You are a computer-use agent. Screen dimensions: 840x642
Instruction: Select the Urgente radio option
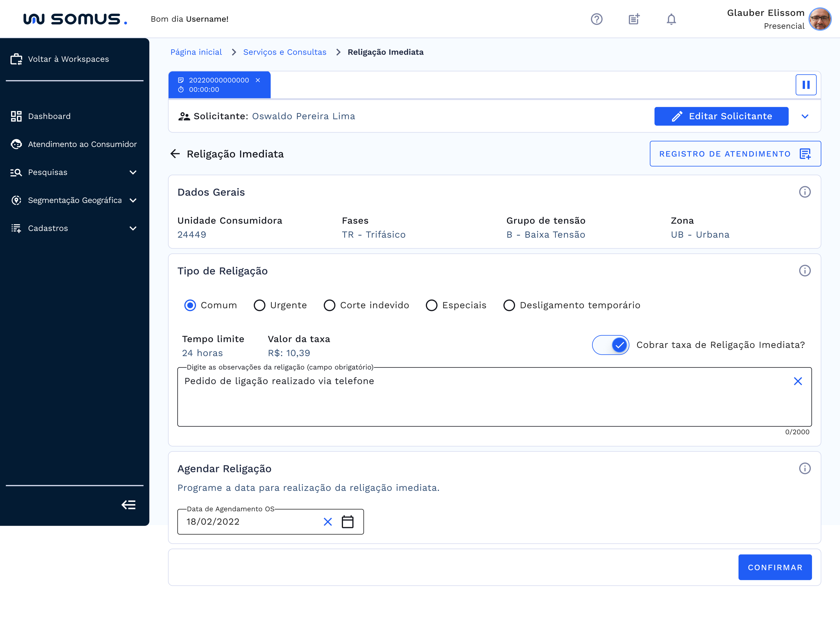coord(260,305)
